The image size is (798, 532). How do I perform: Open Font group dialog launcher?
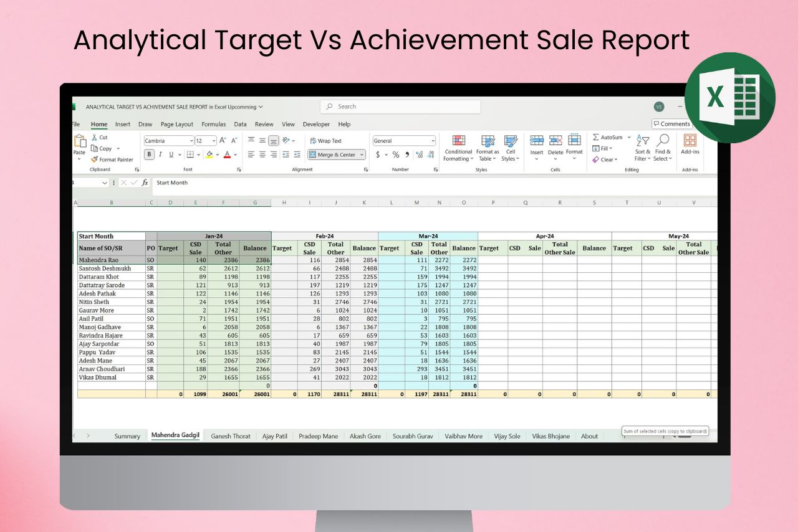point(239,169)
